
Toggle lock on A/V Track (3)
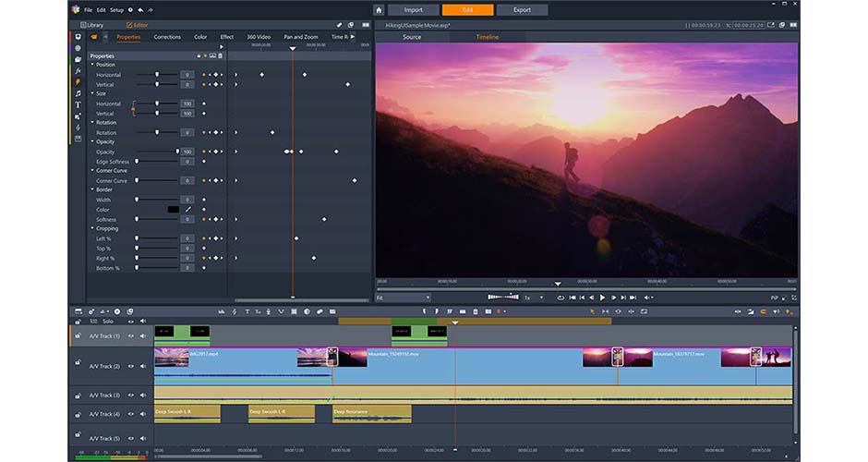78,395
